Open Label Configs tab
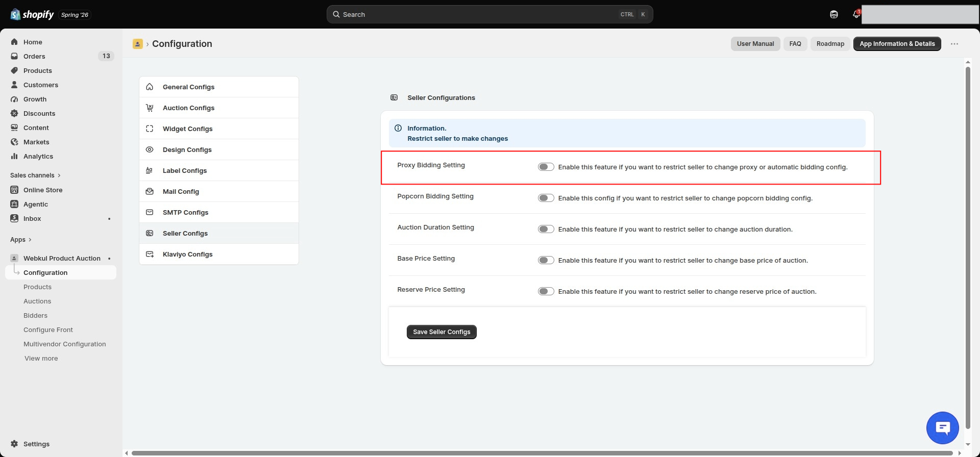The image size is (980, 457). click(219, 170)
